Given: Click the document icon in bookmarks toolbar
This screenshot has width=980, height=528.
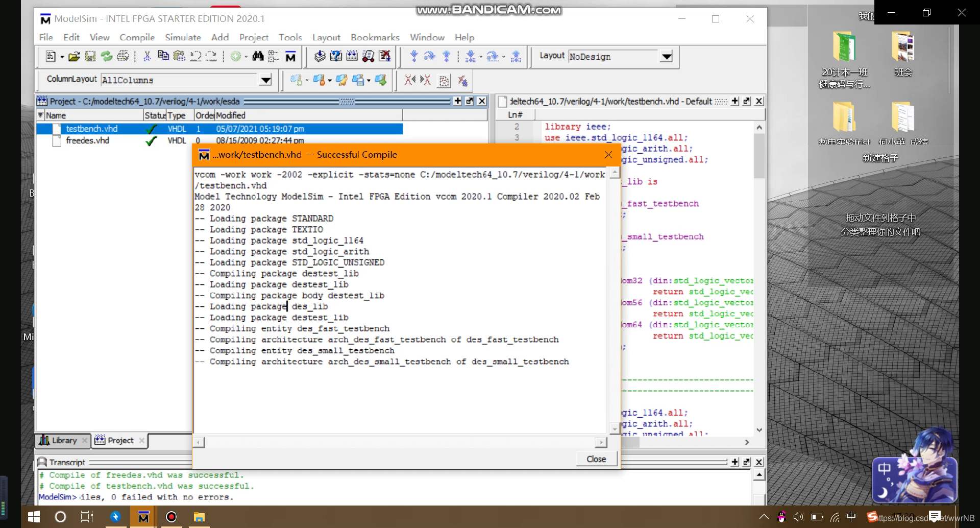Looking at the screenshot, I should click(444, 81).
